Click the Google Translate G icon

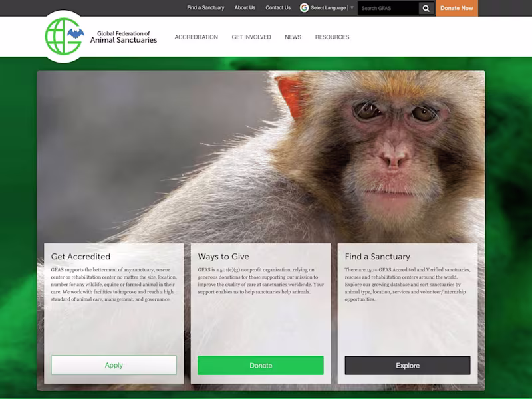303,8
